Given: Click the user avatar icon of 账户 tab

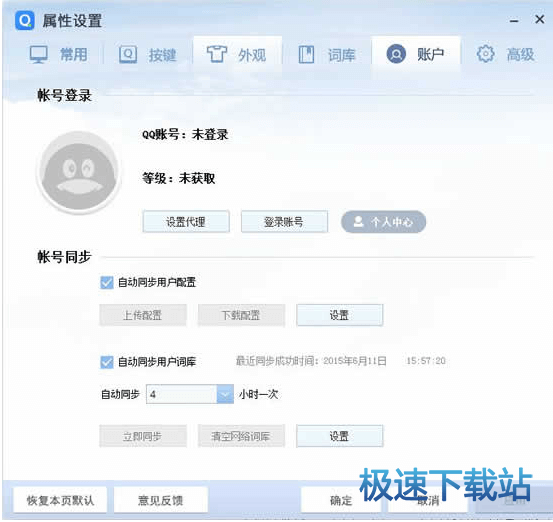Looking at the screenshot, I should click(396, 54).
